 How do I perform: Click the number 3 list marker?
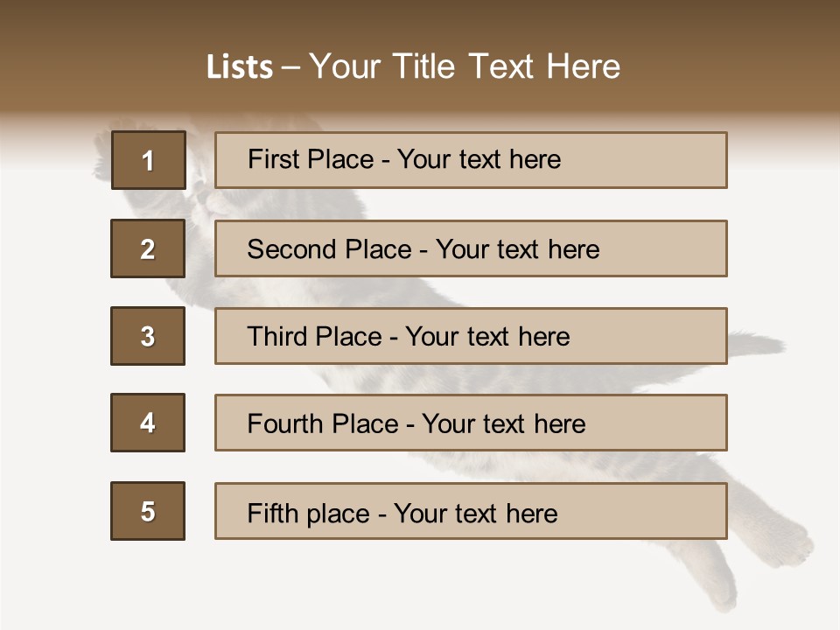point(148,336)
